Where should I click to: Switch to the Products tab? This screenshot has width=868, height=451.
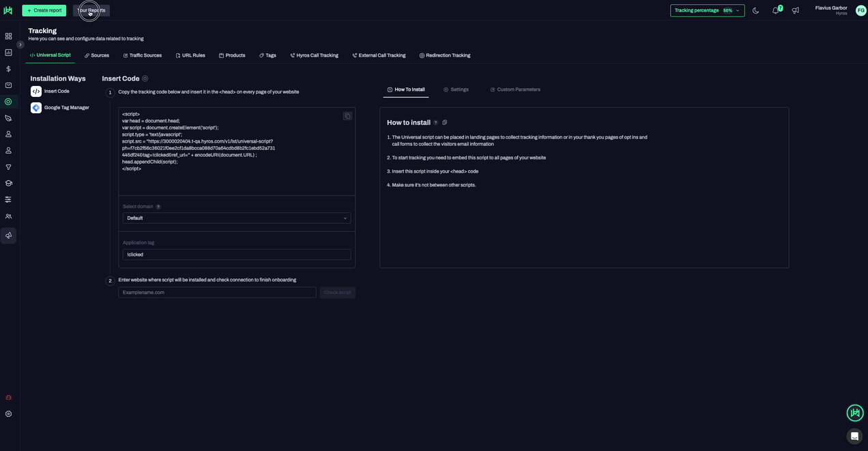tap(232, 55)
